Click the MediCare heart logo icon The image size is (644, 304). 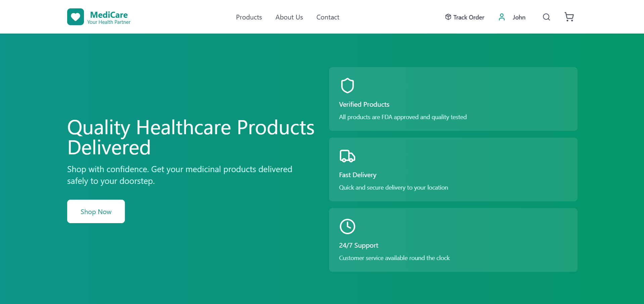(76, 17)
